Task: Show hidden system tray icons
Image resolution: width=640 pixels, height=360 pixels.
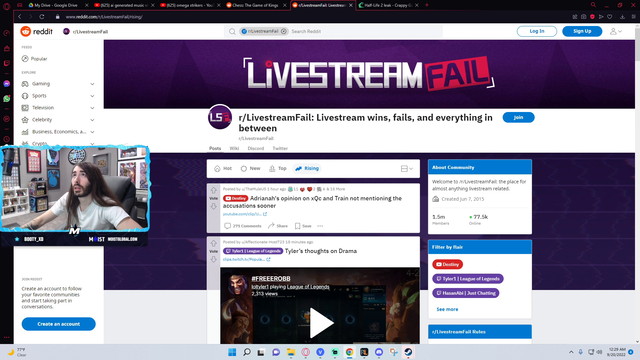Action: (571, 352)
